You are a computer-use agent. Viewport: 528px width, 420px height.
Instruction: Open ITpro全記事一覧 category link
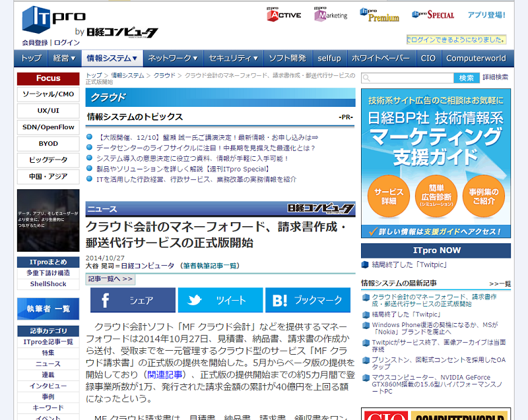(48, 342)
